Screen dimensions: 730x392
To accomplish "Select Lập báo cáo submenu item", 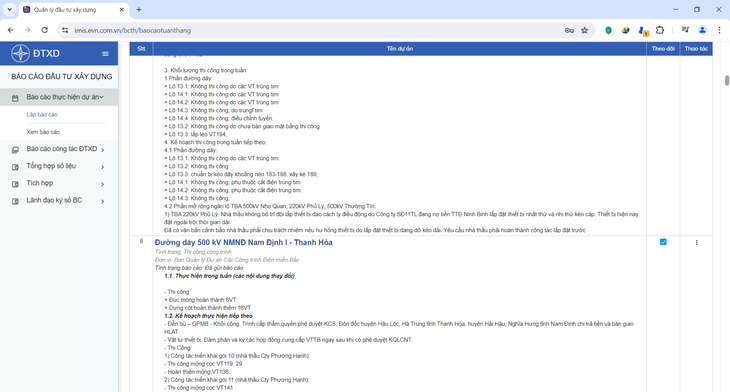I will click(42, 115).
